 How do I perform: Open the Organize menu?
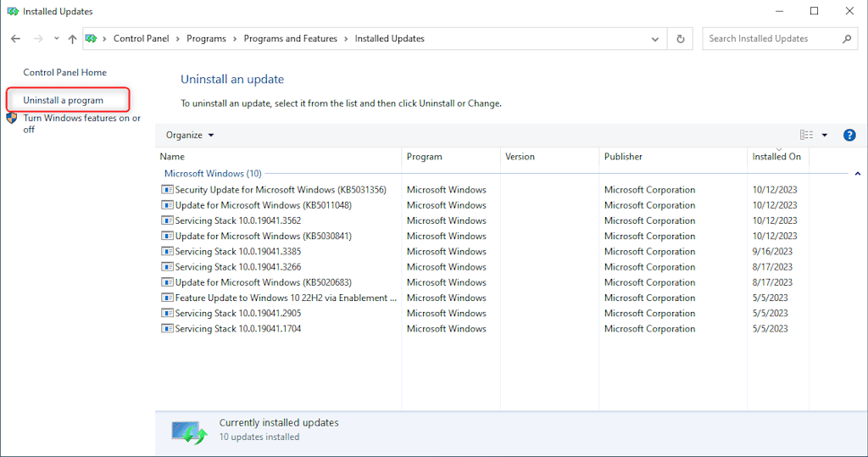(190, 135)
